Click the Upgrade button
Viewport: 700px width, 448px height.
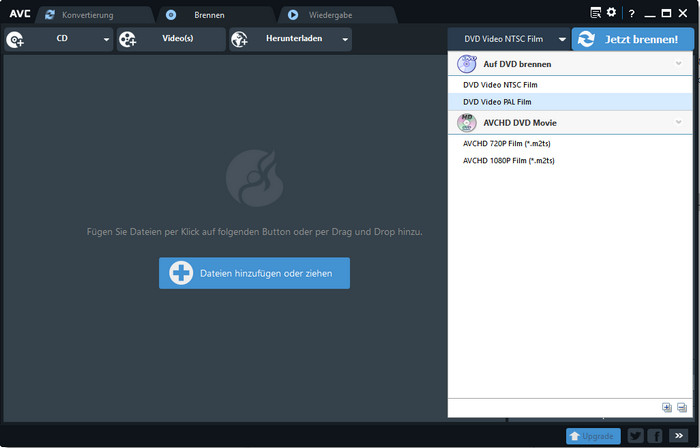593,436
